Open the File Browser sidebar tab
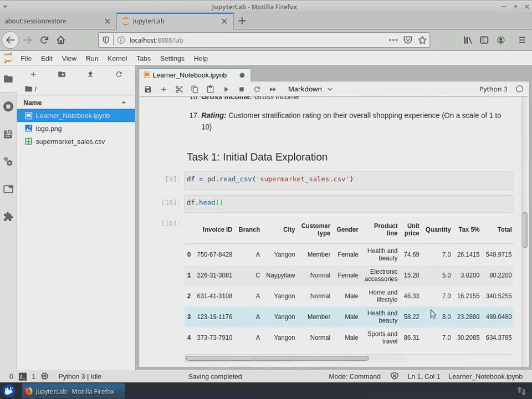The height and width of the screenshot is (399, 532). (x=8, y=79)
